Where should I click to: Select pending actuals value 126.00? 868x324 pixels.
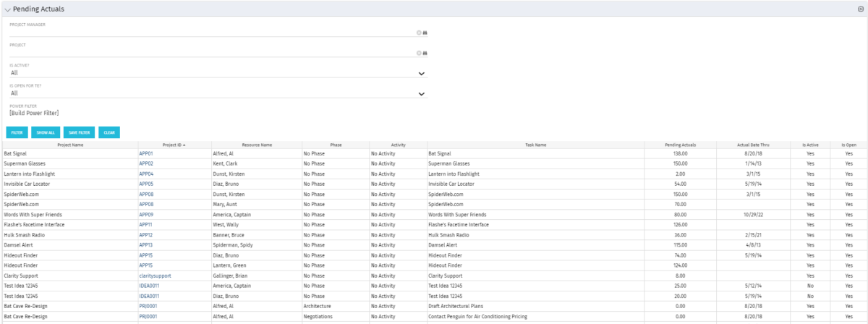(x=680, y=225)
